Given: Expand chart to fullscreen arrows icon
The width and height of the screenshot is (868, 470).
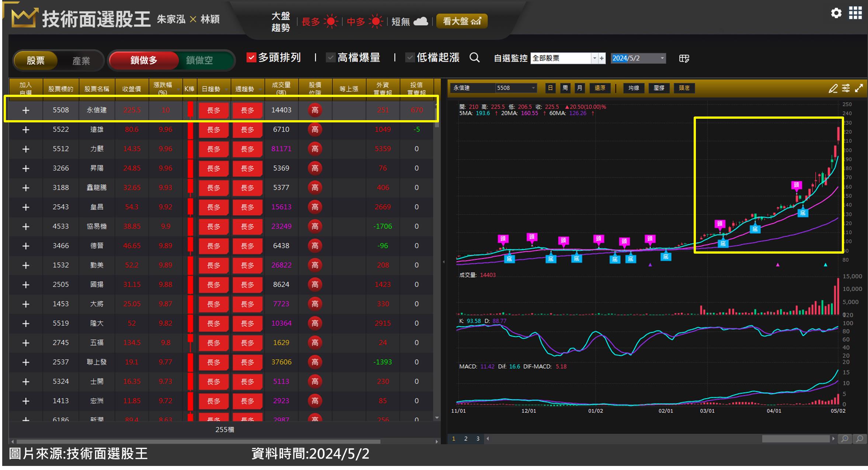Looking at the screenshot, I should [x=859, y=88].
